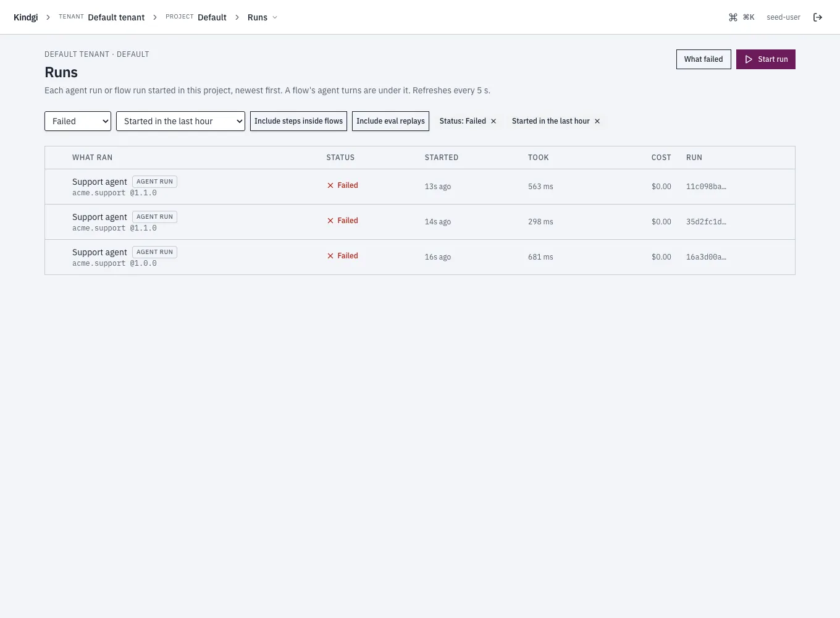Click acme.support @1.0.0 version text
840x618 pixels.
point(114,263)
